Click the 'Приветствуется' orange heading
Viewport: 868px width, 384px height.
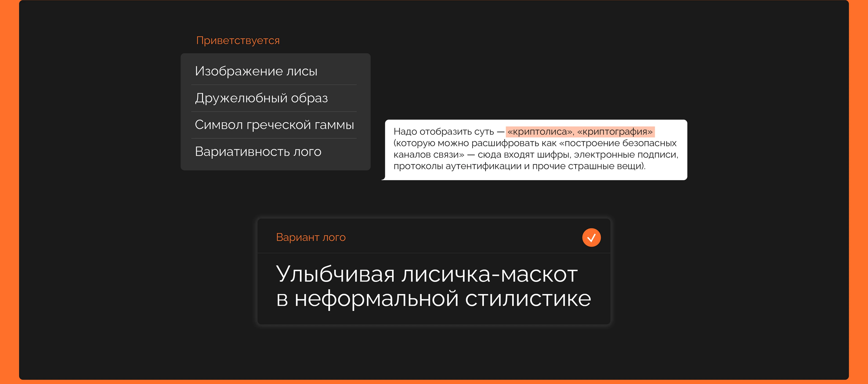click(x=238, y=40)
